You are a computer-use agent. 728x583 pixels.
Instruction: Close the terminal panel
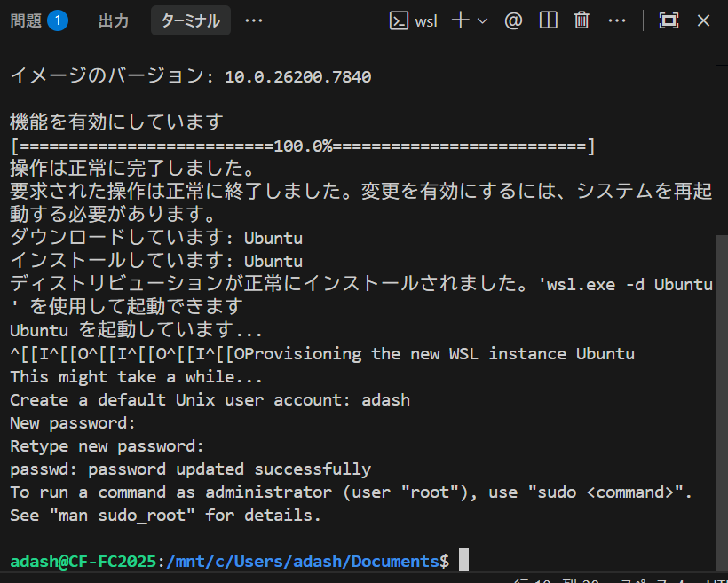[x=703, y=20]
